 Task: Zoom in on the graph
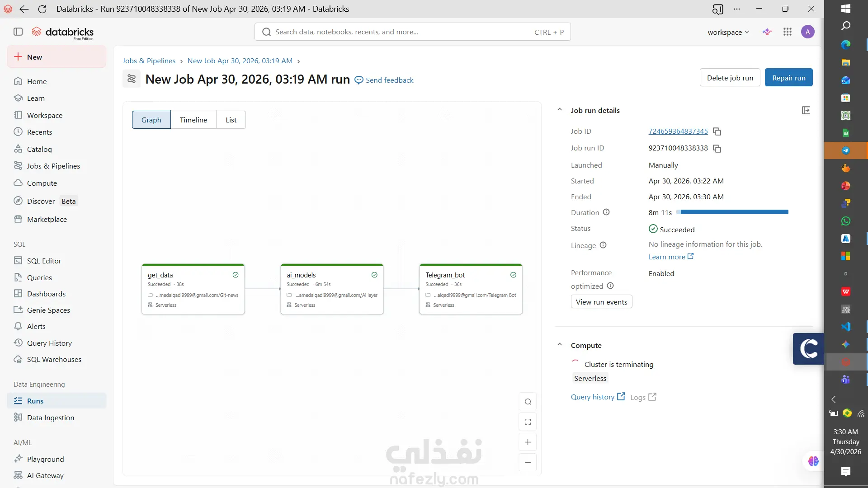[528, 442]
